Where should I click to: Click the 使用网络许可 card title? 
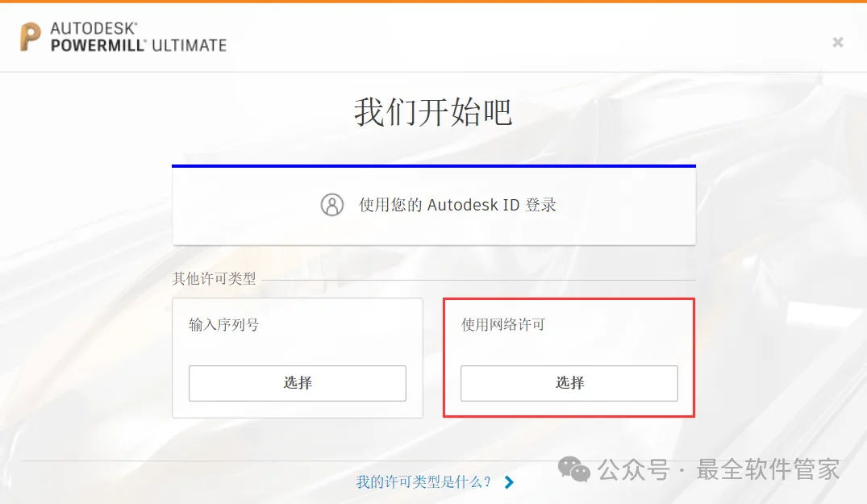coord(503,324)
